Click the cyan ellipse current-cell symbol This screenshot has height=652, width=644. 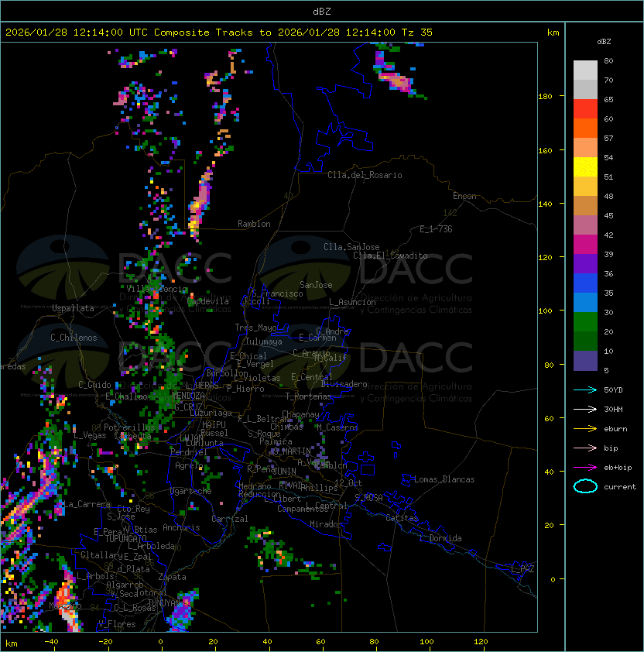pos(585,486)
